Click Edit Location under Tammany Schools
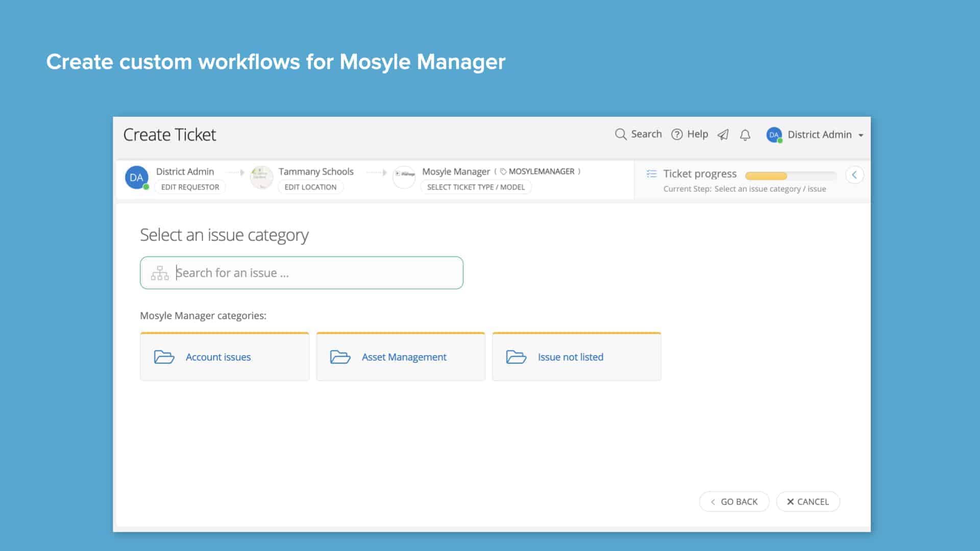Screen dimensions: 980x551 click(310, 187)
